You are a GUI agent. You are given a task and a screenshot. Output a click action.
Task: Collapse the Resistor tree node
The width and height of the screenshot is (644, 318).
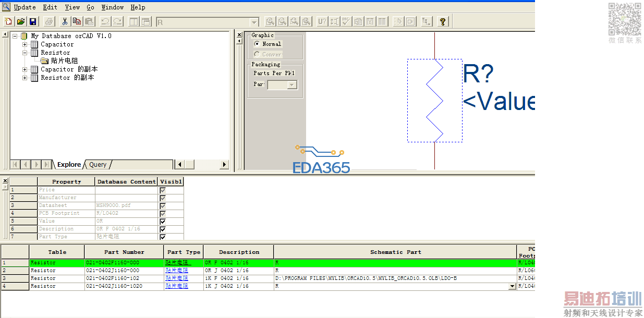click(x=25, y=53)
